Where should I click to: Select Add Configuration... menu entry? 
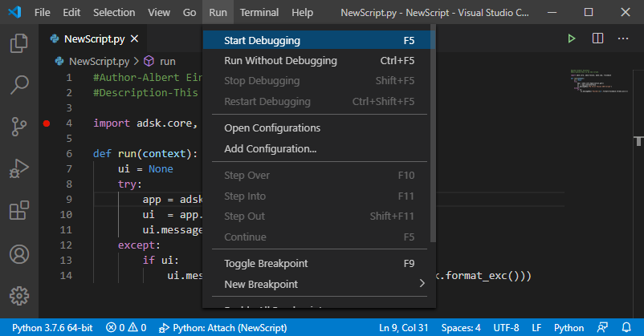point(319,148)
